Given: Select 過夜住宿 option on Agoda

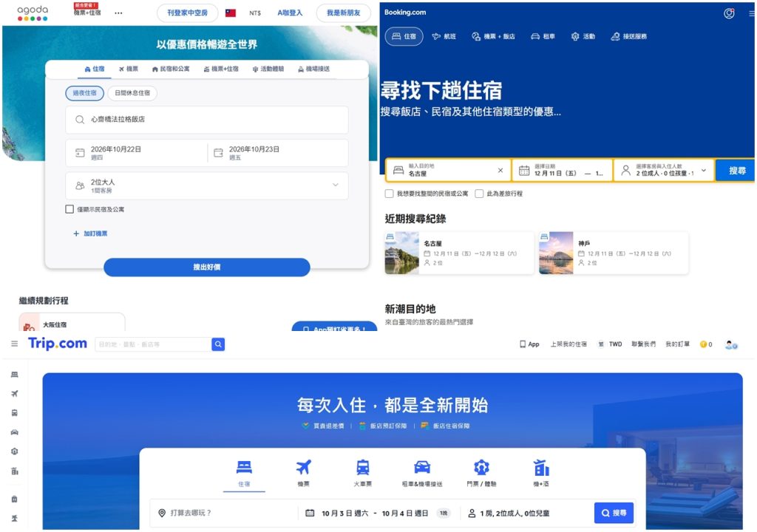Looking at the screenshot, I should (x=84, y=92).
